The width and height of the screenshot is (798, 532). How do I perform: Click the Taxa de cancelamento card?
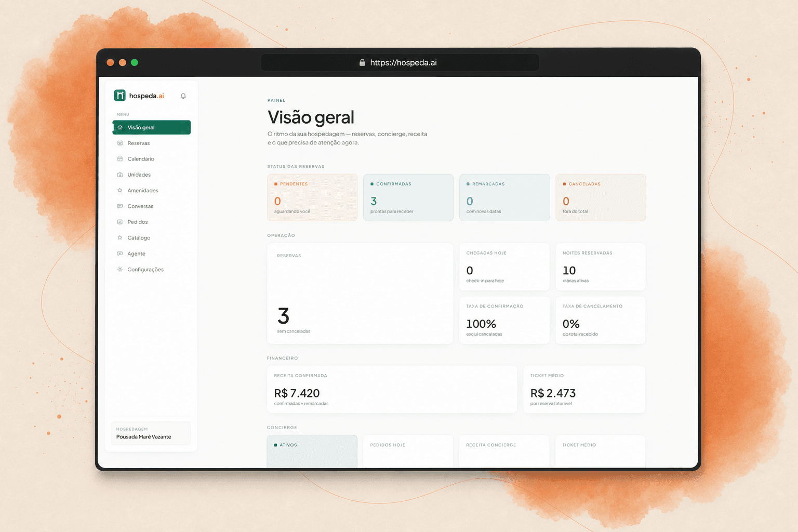click(x=601, y=320)
